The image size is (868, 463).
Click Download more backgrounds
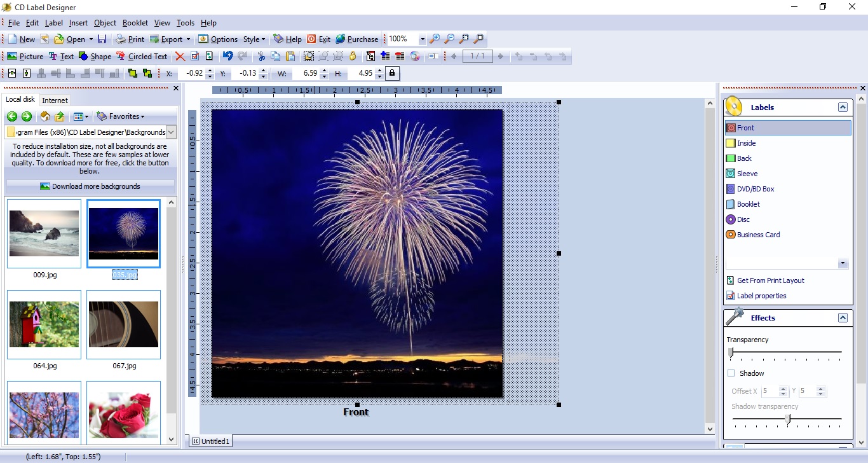tap(91, 186)
